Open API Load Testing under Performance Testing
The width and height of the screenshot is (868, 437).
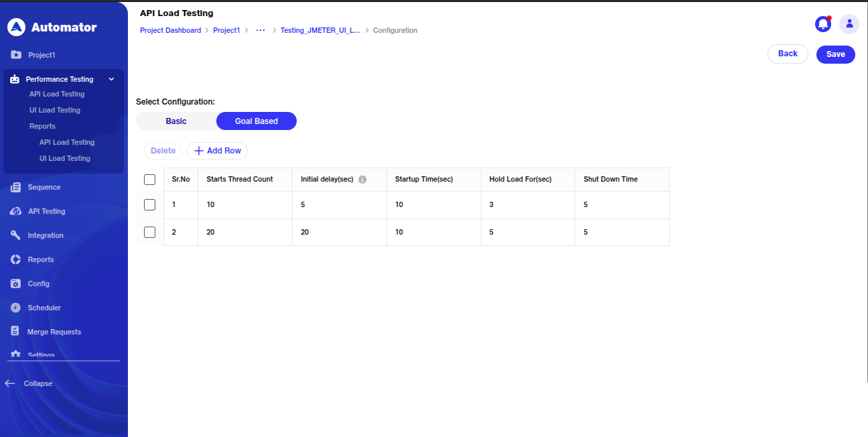(x=57, y=94)
